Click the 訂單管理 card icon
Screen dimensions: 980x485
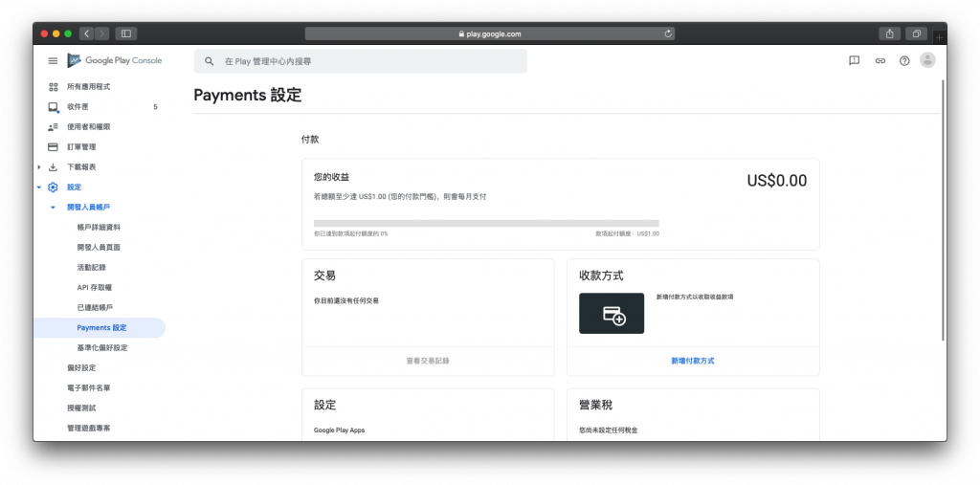[54, 147]
